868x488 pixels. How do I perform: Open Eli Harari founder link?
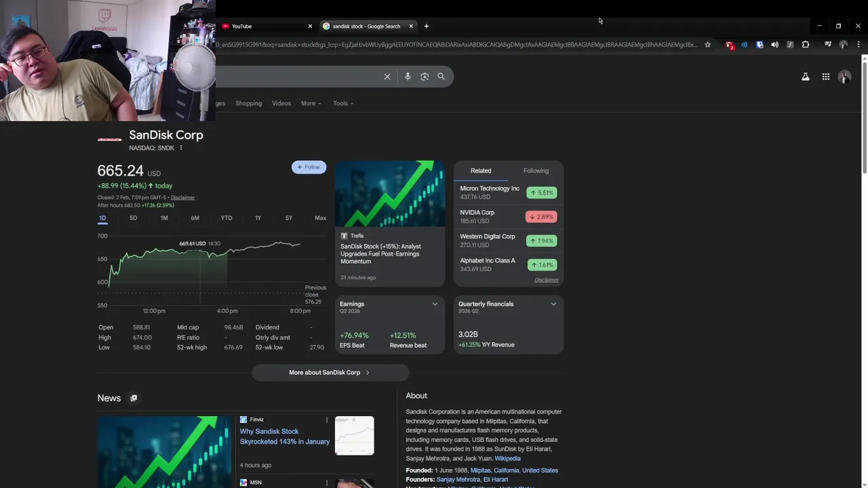coord(495,480)
